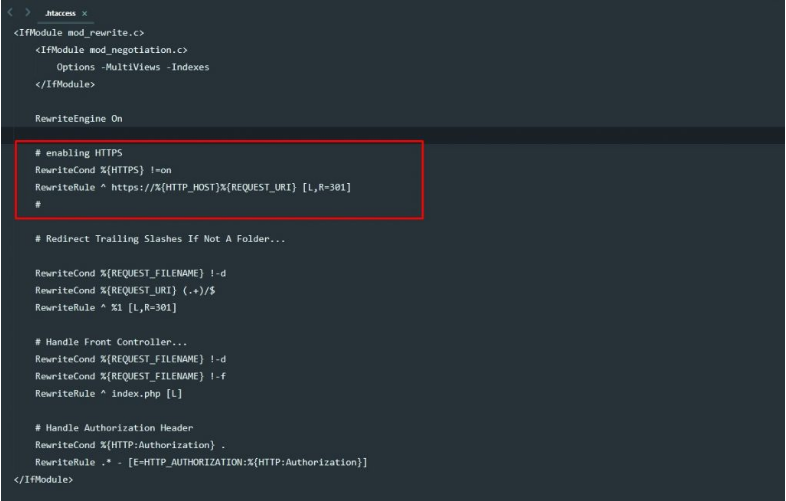Click the forward navigation arrow

29,14
